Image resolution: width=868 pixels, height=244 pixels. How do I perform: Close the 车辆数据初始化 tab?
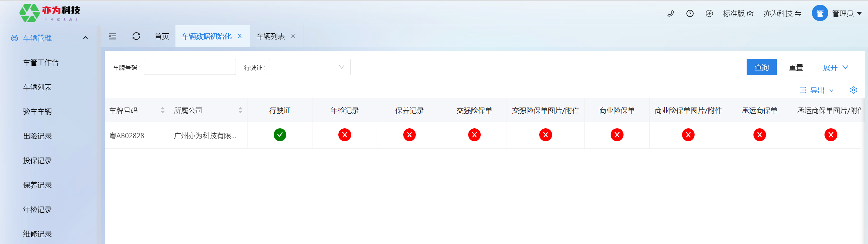(x=240, y=36)
